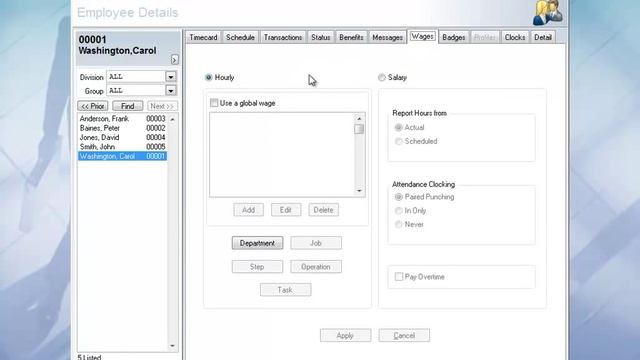Click the Add wage button
The image size is (640, 360).
249,210
